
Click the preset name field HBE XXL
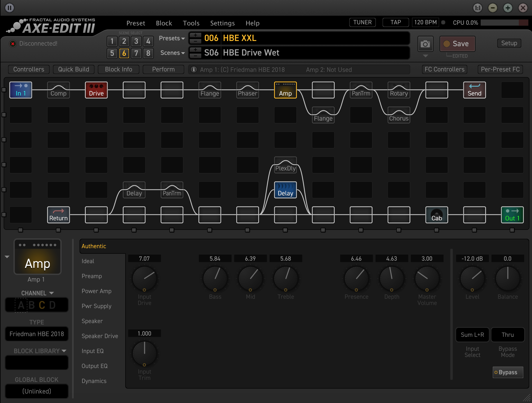click(316, 38)
